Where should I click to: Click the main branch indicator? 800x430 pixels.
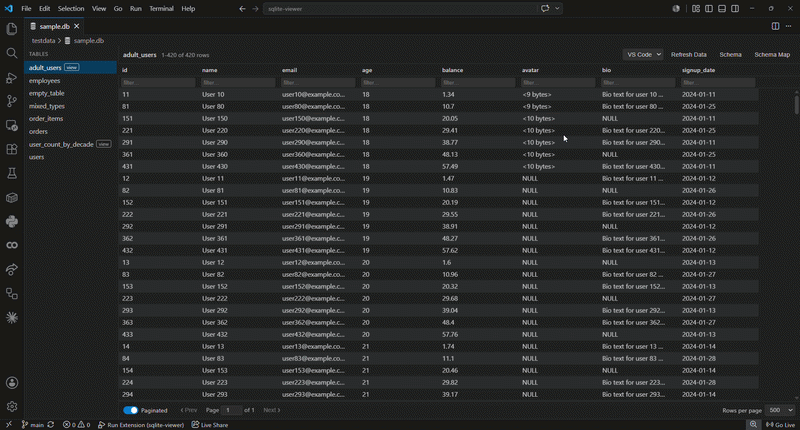pos(33,425)
